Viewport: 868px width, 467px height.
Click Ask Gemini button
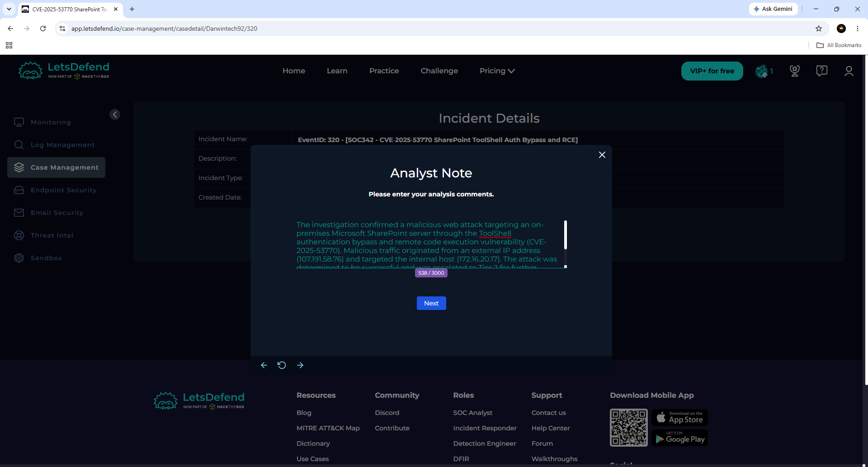pyautogui.click(x=773, y=9)
